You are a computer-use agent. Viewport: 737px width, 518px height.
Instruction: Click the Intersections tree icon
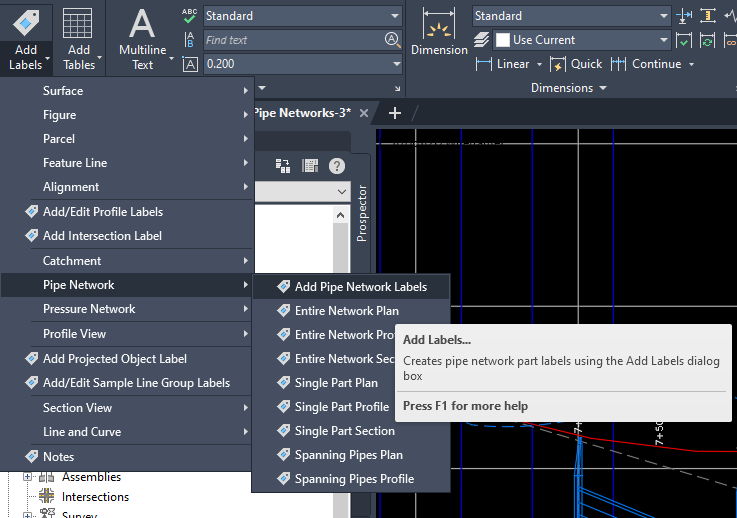point(47,496)
